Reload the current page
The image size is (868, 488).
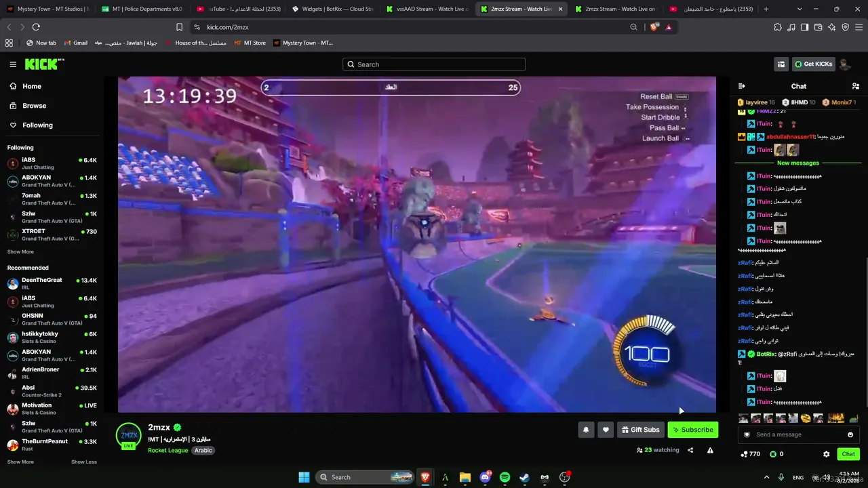pos(36,27)
